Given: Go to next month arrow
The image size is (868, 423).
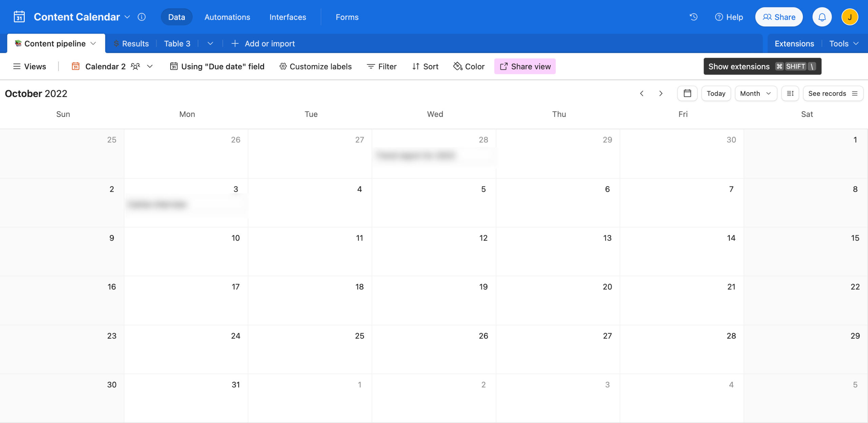Looking at the screenshot, I should tap(660, 94).
